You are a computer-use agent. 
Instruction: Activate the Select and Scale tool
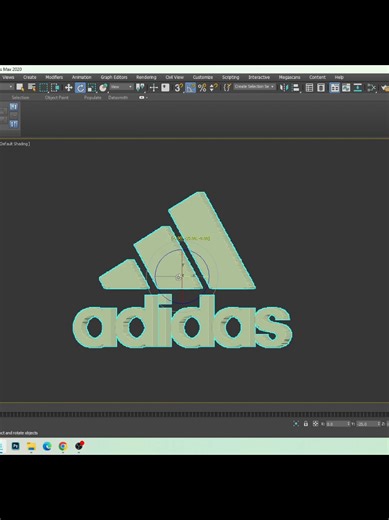[92, 88]
